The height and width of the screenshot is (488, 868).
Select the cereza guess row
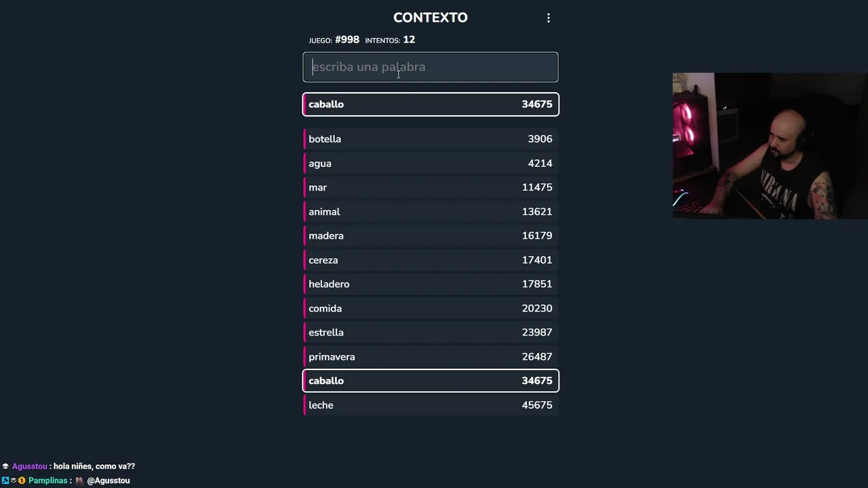pos(431,260)
